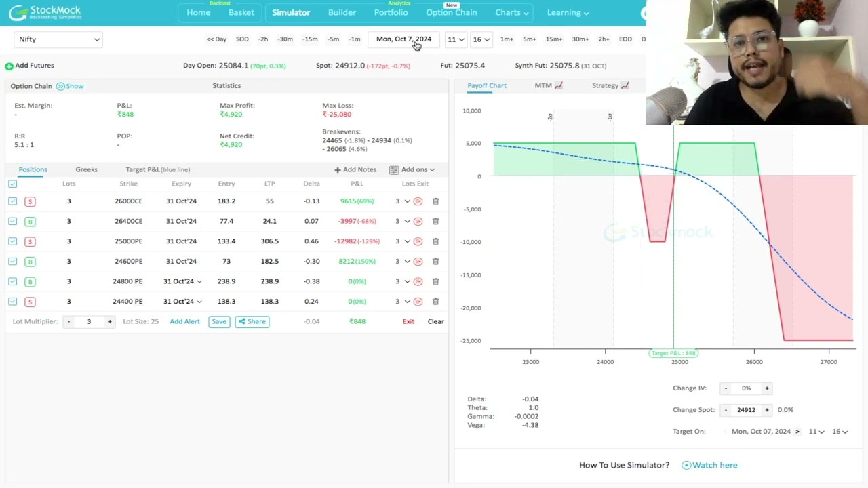The width and height of the screenshot is (868, 488).
Task: Click the Share button
Action: tap(252, 321)
